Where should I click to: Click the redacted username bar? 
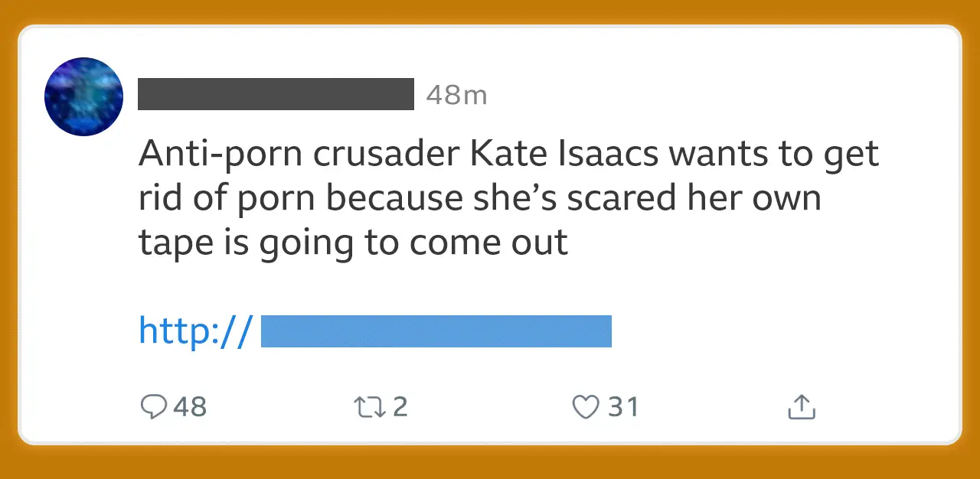(275, 94)
